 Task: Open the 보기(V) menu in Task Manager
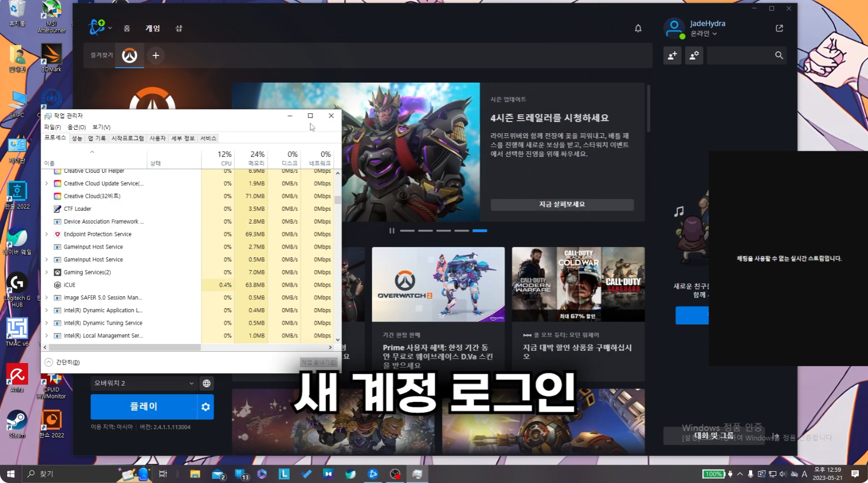click(102, 127)
